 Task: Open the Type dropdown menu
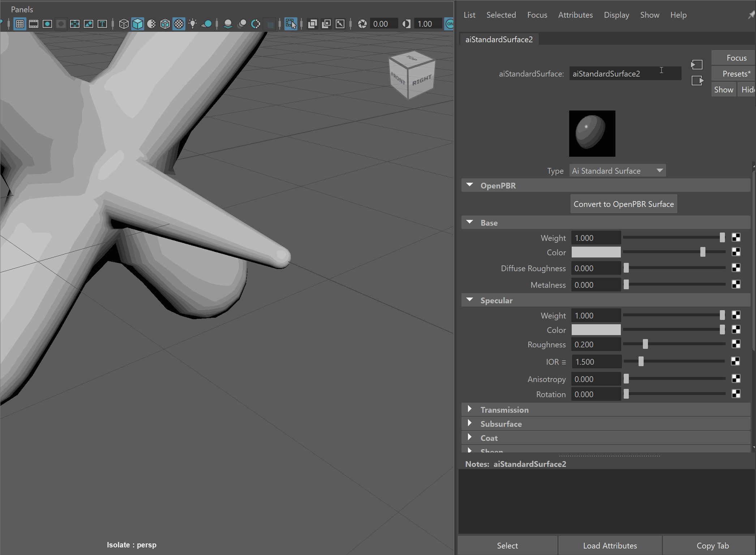(617, 171)
